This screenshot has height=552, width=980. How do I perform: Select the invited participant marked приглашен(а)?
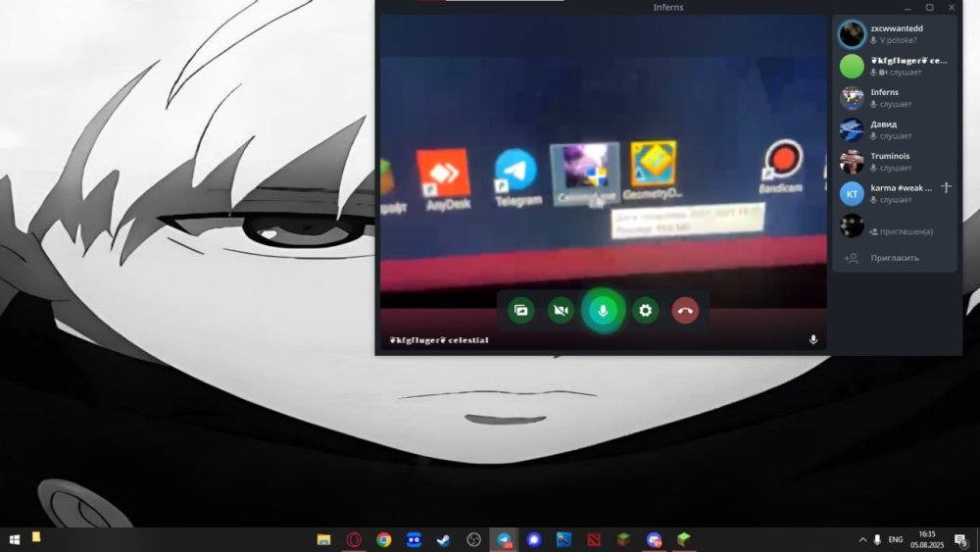click(895, 226)
